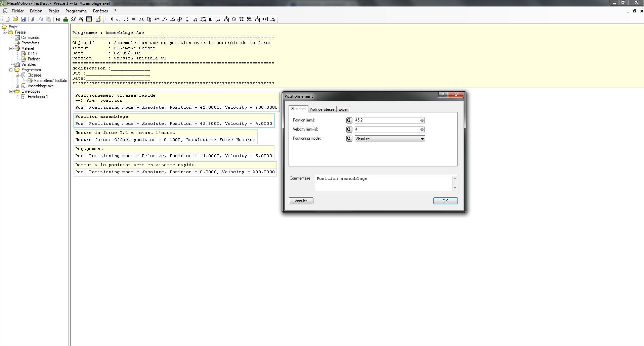Click the equals sign instruction icon

click(134, 19)
